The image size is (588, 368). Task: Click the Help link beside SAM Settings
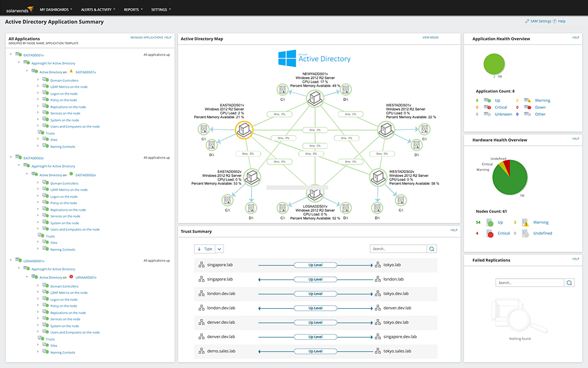(562, 21)
